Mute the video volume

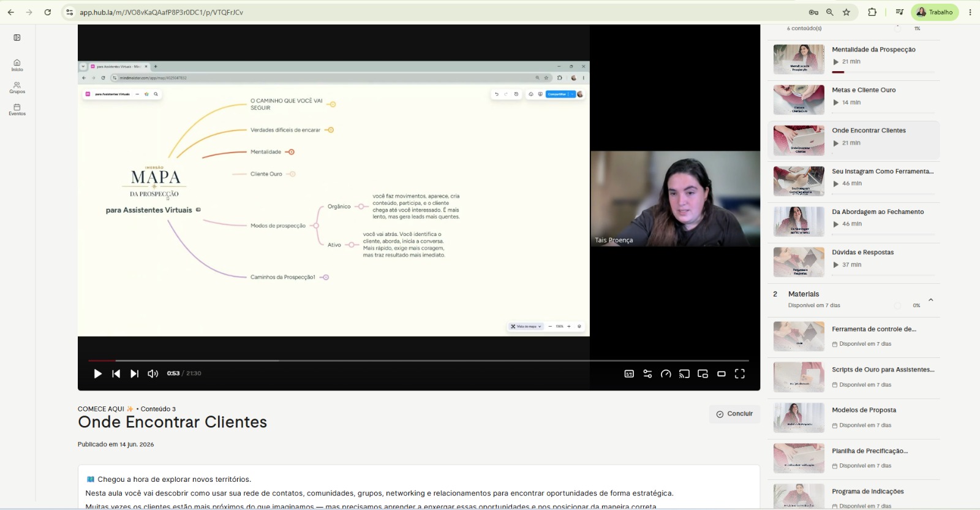[x=153, y=374]
